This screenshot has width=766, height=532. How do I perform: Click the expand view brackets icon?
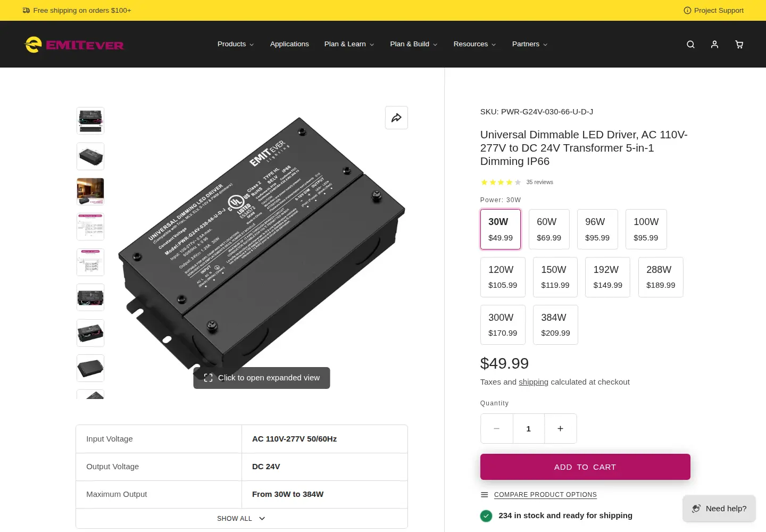tap(208, 378)
